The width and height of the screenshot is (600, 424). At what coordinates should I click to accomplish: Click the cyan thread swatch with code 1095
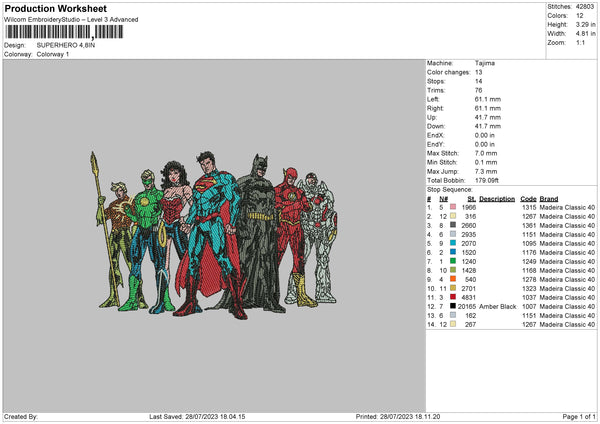point(453,244)
